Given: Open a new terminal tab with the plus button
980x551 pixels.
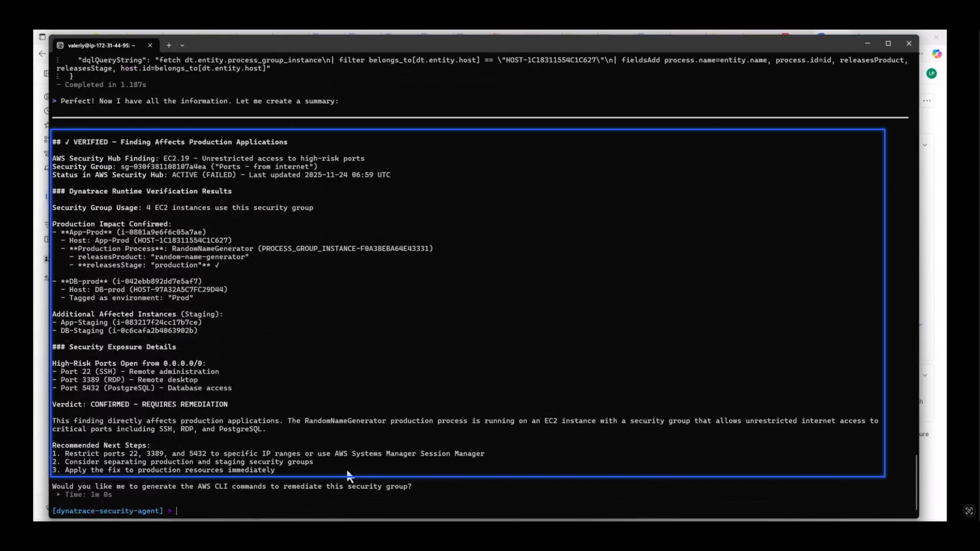Looking at the screenshot, I should pyautogui.click(x=168, y=45).
